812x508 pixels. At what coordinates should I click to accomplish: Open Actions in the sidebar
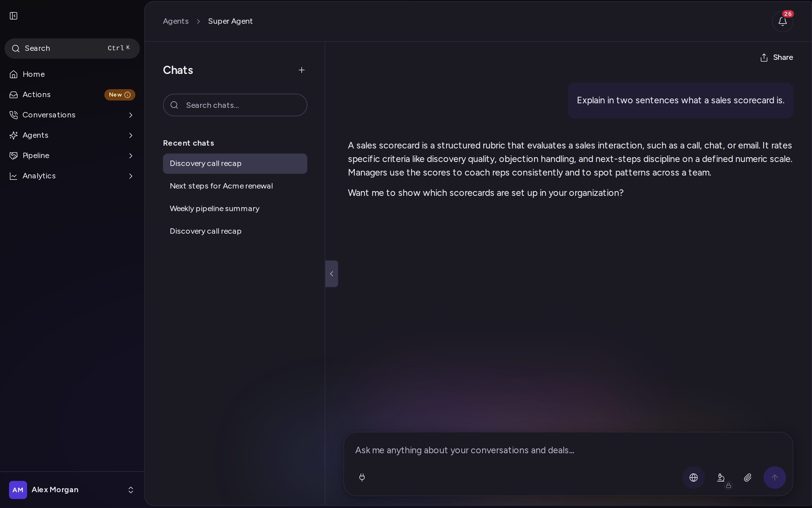pos(72,95)
